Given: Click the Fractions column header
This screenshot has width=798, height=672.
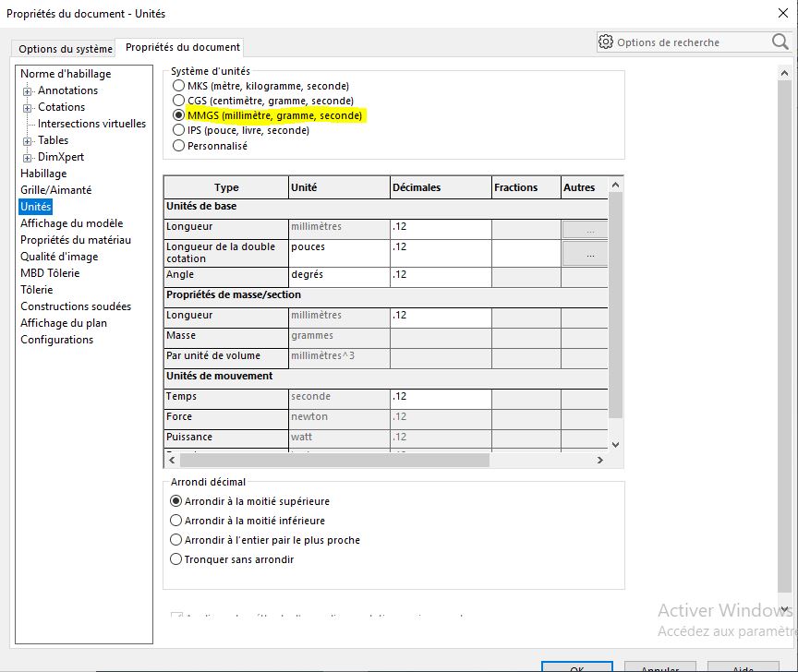Looking at the screenshot, I should (x=526, y=187).
